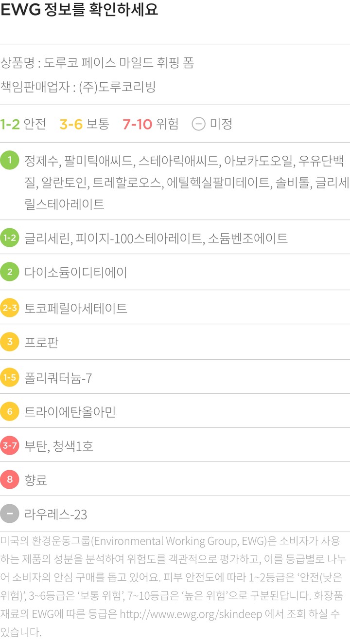Image resolution: width=350 pixels, height=644 pixels.
Task: Click the 3-6 보통 legend label
Action: click(x=84, y=124)
